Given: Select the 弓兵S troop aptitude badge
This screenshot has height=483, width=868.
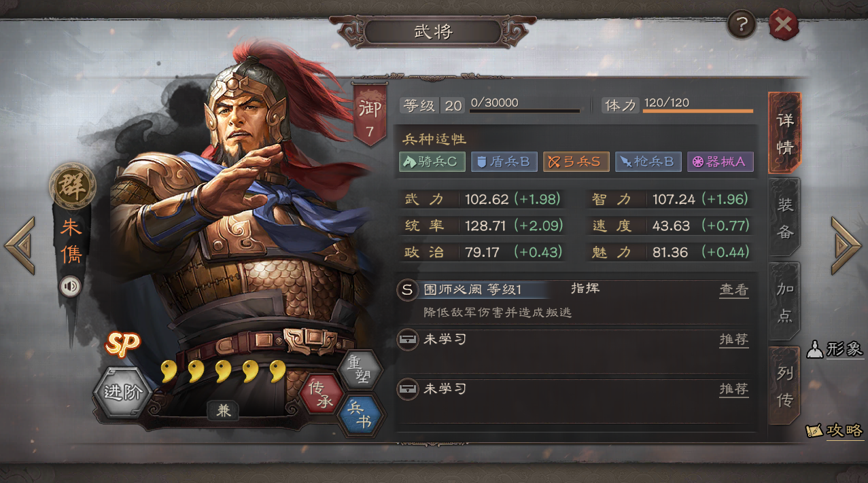Looking at the screenshot, I should pos(576,162).
